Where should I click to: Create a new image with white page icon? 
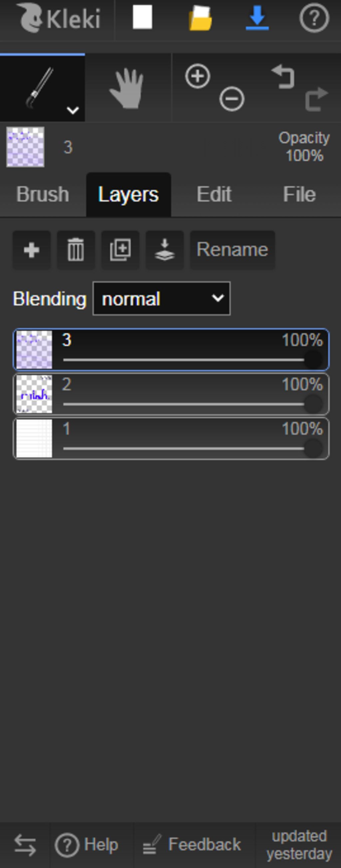(142, 17)
